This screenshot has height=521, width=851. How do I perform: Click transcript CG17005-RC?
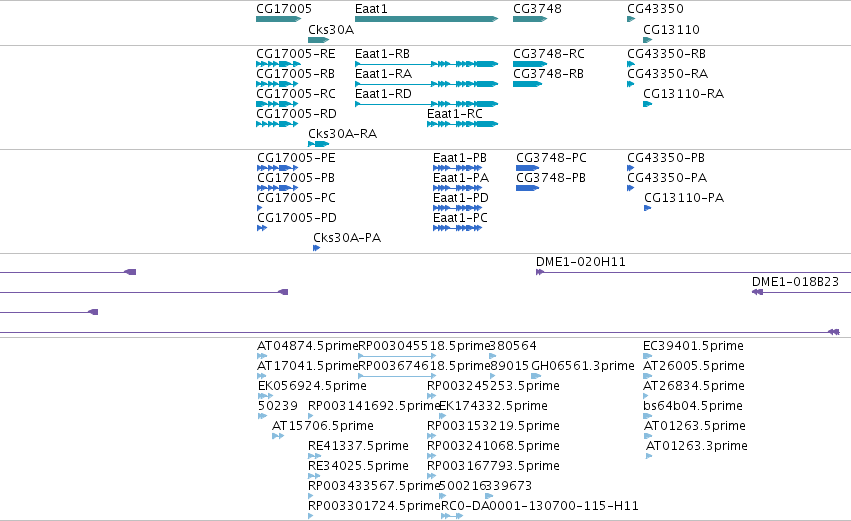coord(277,104)
